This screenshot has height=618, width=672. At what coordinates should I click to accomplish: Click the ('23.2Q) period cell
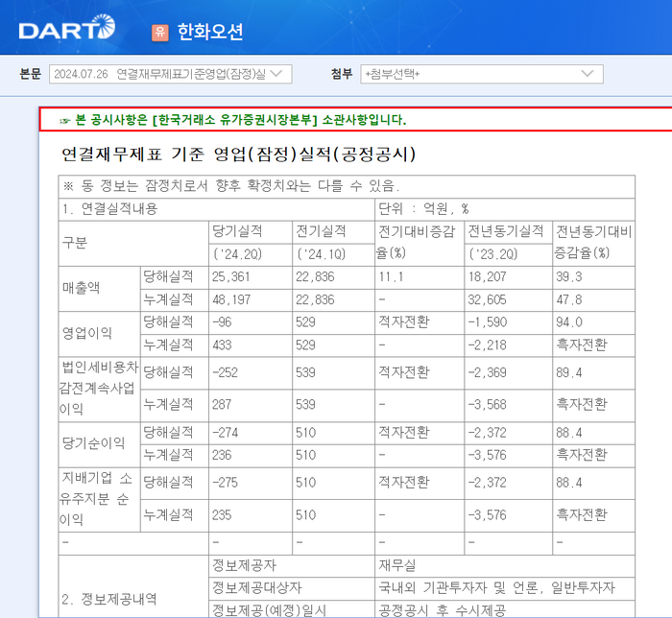point(508,255)
